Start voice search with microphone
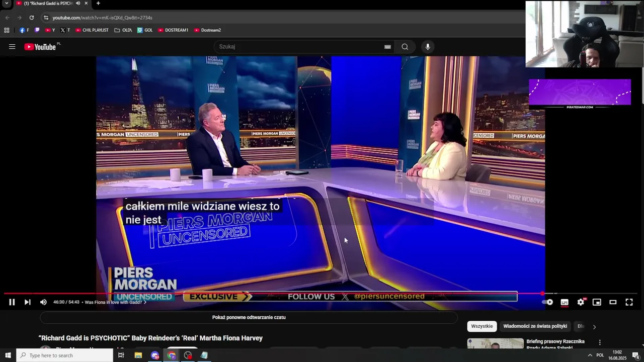The height and width of the screenshot is (362, 644). point(428,47)
